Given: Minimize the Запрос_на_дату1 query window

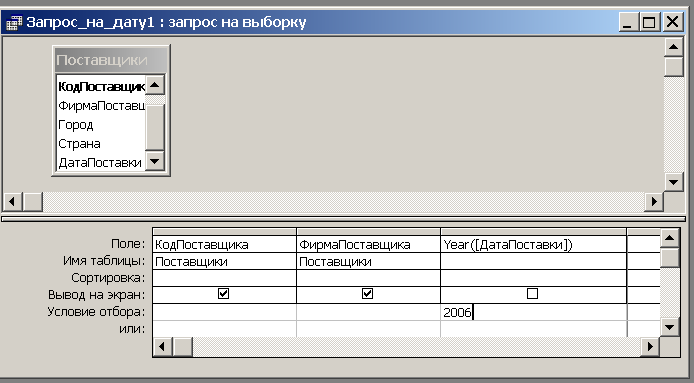Looking at the screenshot, I should coord(628,22).
